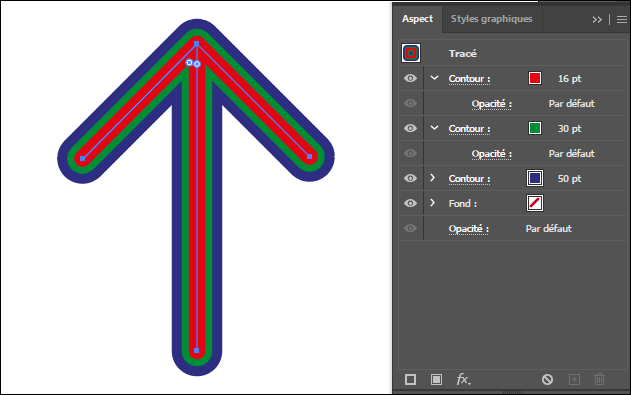Collapse the 16 pt Contour row
The width and height of the screenshot is (631, 395).
coord(434,78)
